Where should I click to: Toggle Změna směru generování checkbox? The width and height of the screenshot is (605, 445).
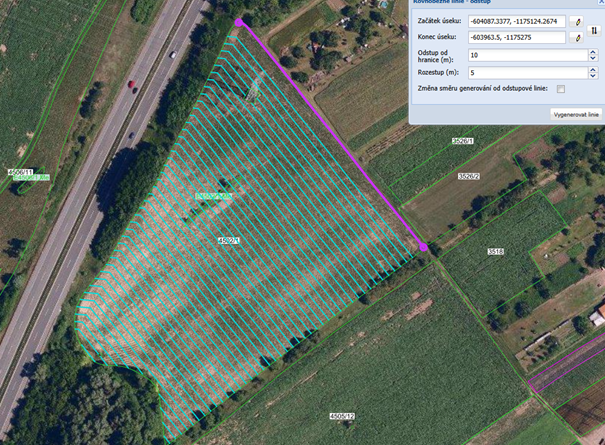tap(561, 89)
